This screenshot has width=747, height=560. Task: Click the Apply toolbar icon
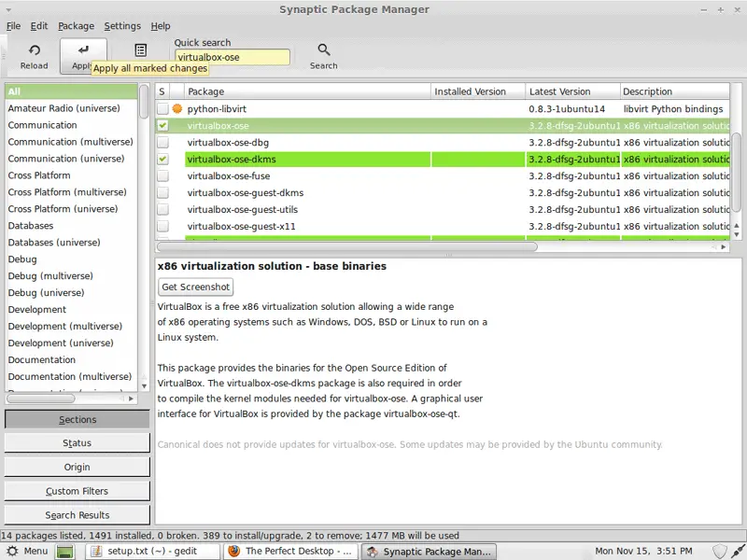coord(83,50)
